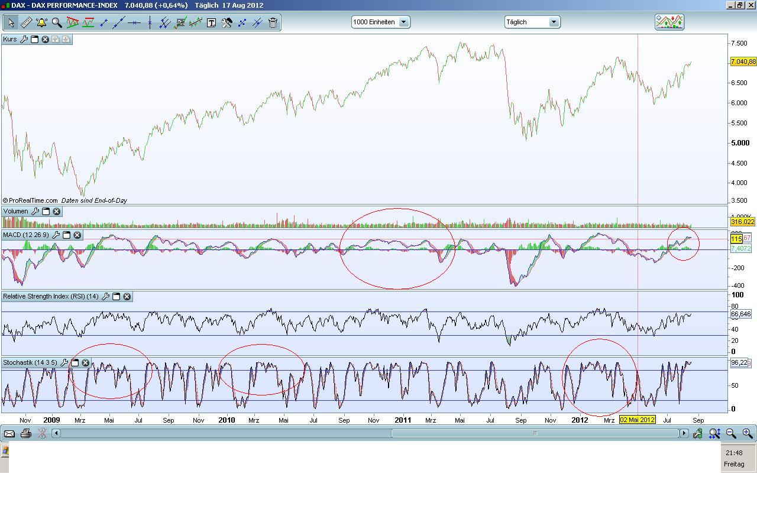Image resolution: width=757 pixels, height=532 pixels.
Task: Open the 1000 Einheiten units dropdown
Action: [380, 22]
